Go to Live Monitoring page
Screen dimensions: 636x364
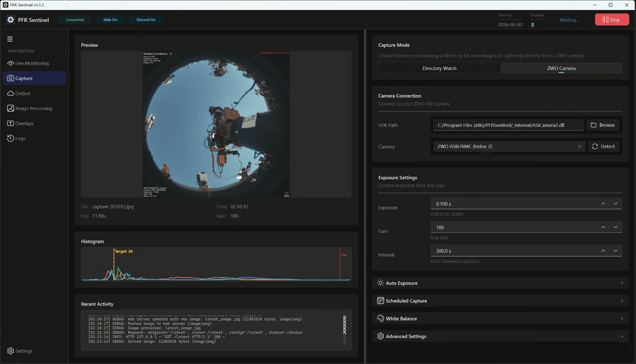(x=34, y=64)
